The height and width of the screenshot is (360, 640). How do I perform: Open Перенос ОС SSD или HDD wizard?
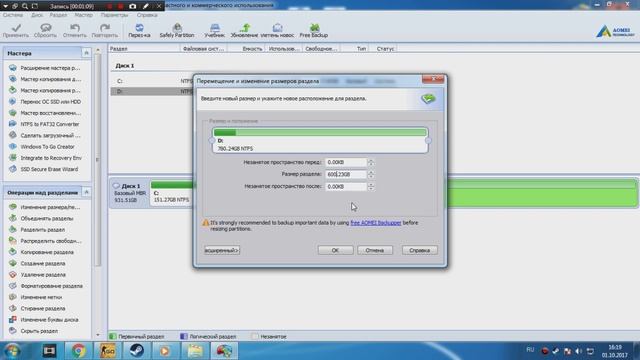coord(45,102)
